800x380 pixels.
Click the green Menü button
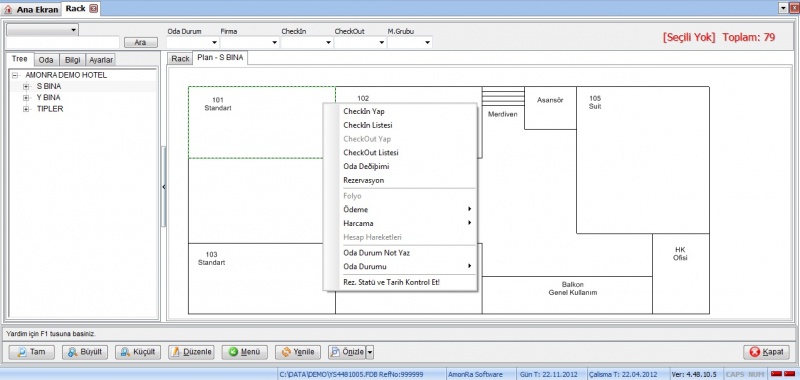(x=244, y=352)
